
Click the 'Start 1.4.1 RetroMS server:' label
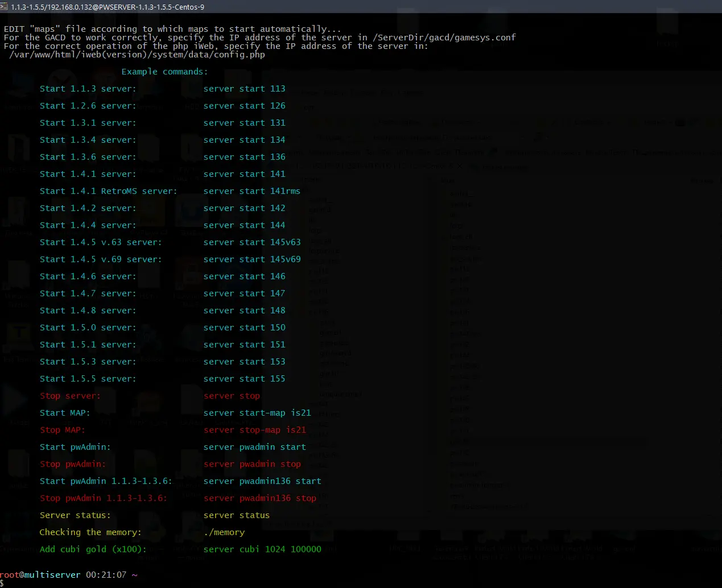point(109,191)
